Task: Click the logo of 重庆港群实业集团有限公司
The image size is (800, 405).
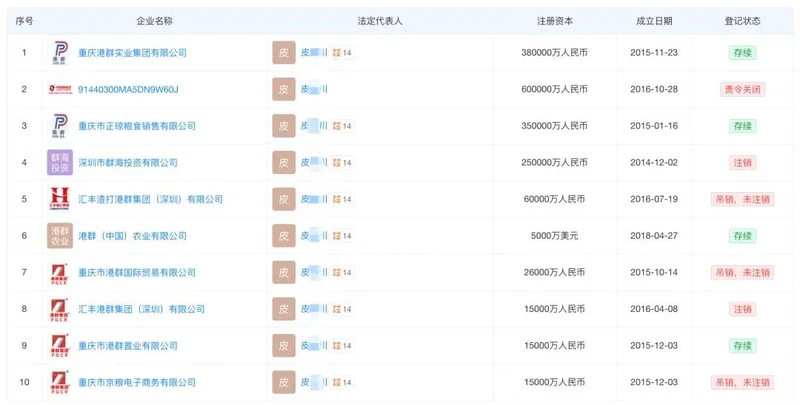Action: tap(60, 53)
